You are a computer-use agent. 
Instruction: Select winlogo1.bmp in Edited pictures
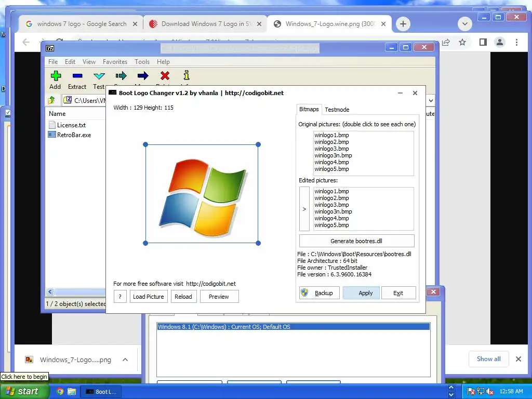tap(331, 191)
